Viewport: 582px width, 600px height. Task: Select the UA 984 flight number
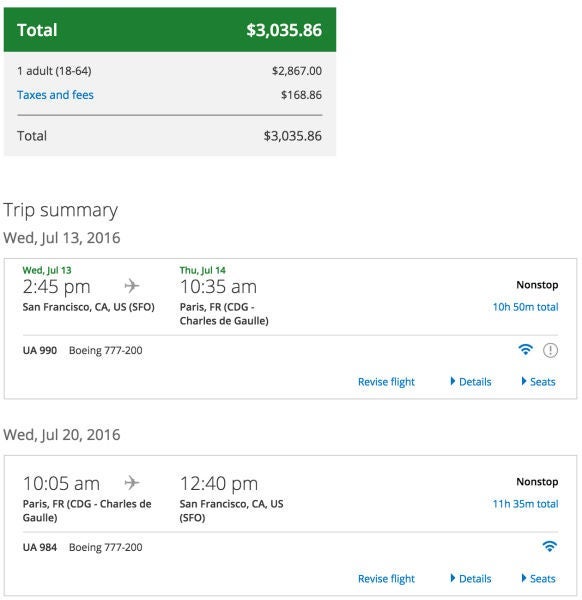tap(40, 547)
